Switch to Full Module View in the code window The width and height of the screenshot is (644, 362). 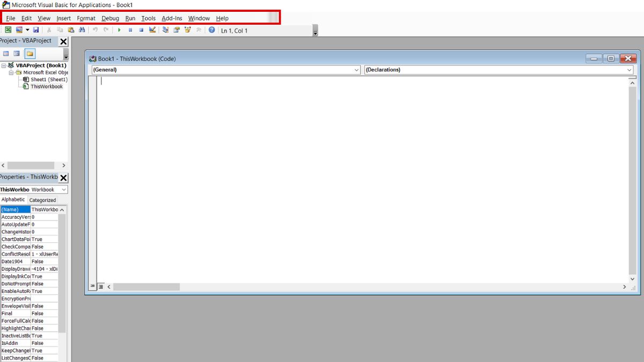tap(100, 287)
